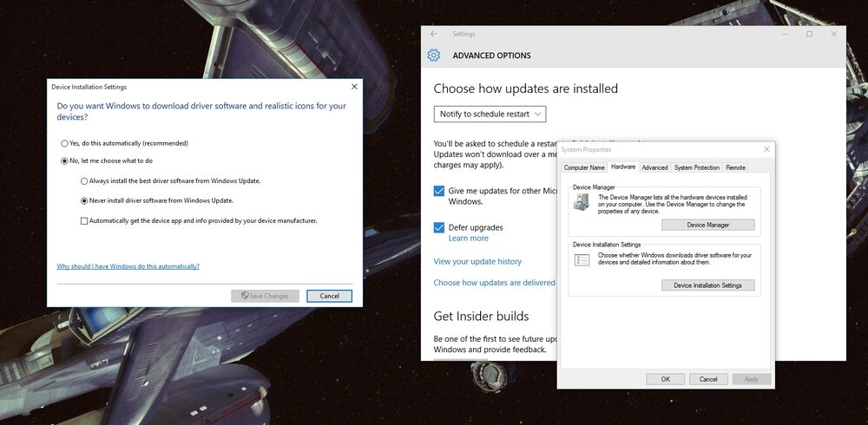
Task: Select 'Yes, do this automatically' radio option
Action: [64, 143]
